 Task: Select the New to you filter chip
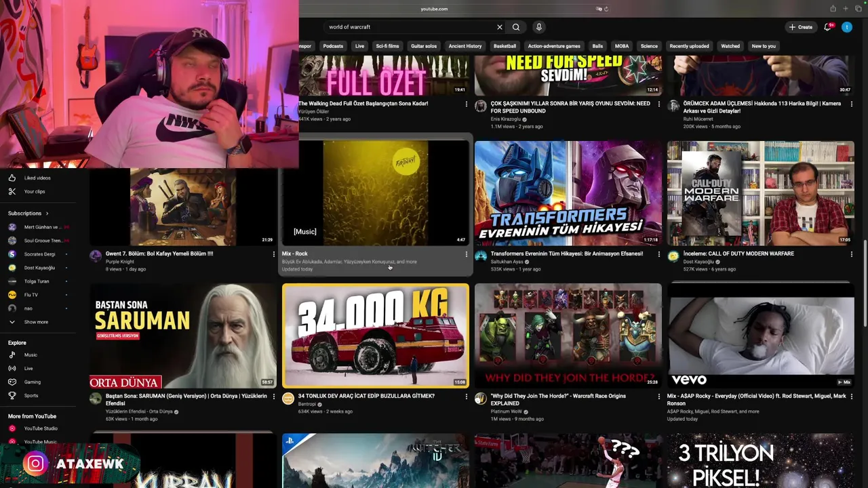(764, 46)
